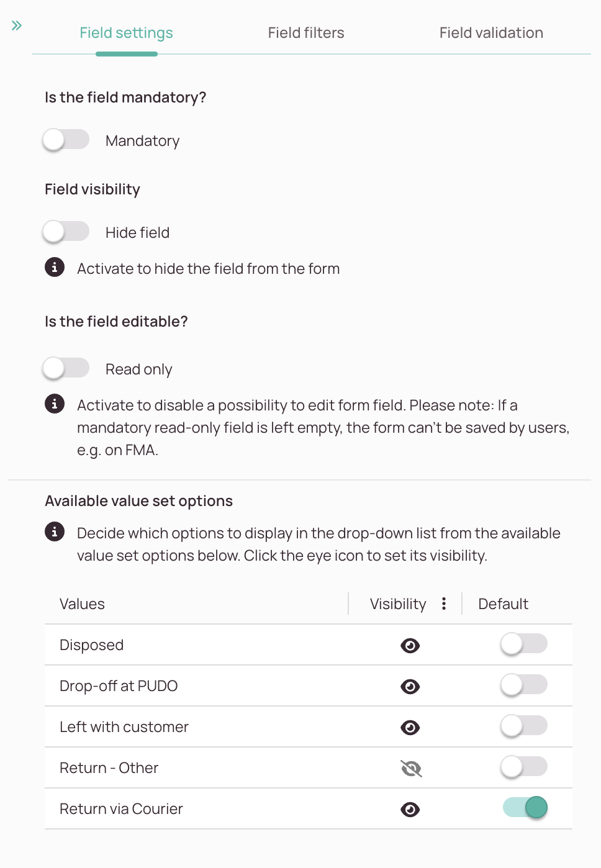The image size is (601, 868).
Task: Set Disposed as default value
Action: tap(524, 644)
